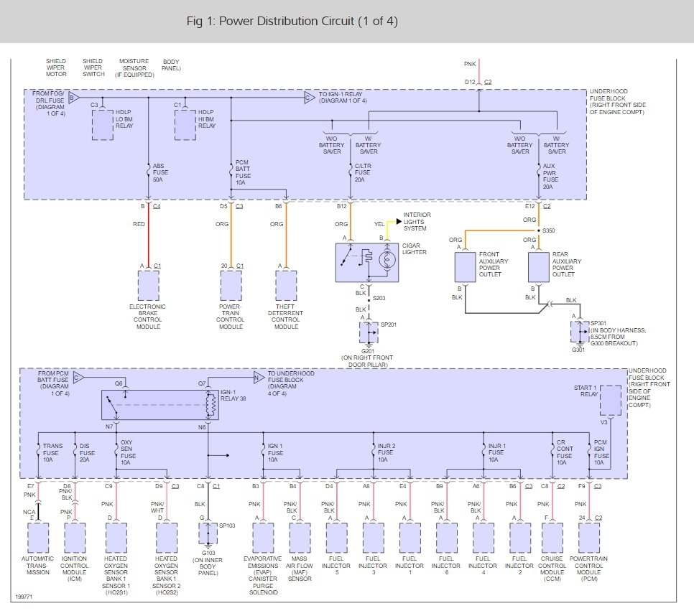Click the RED wire color label
Screen dimensions: 694x616
tap(139, 224)
